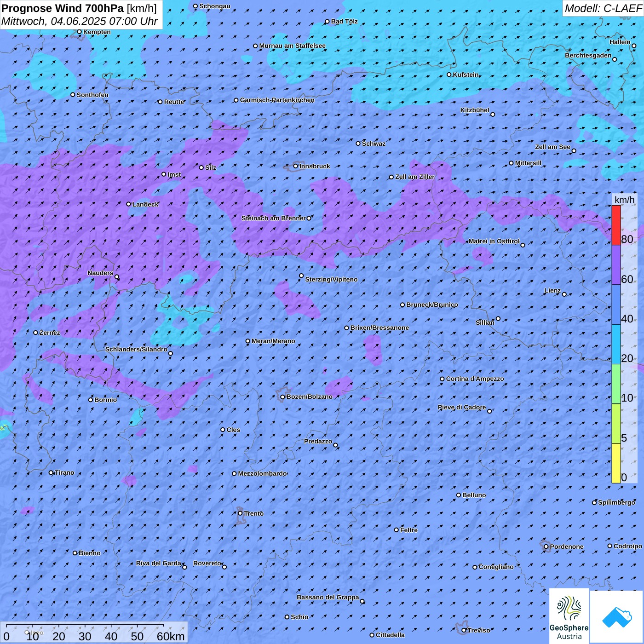Click the yellow 0 km/h legend color
Screen dimensions: 644x644
(616, 463)
